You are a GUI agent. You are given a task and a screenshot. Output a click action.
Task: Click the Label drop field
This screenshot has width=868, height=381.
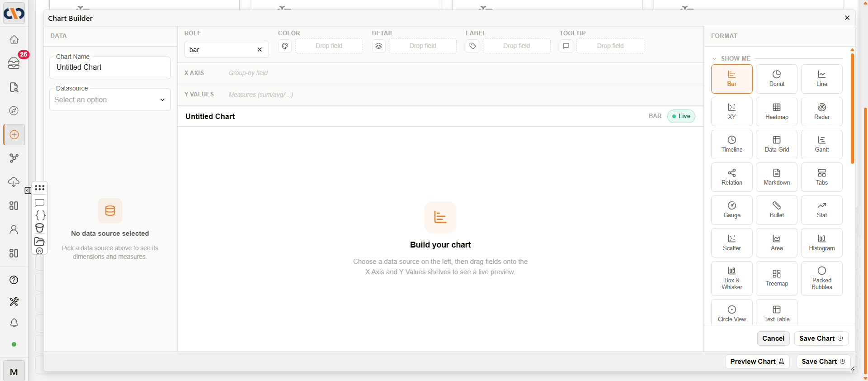(x=516, y=46)
